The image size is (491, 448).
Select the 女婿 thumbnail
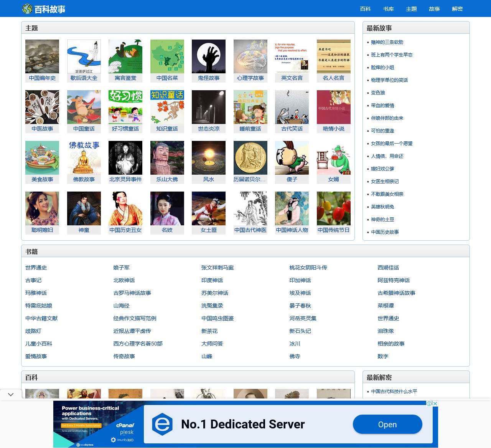(x=334, y=158)
